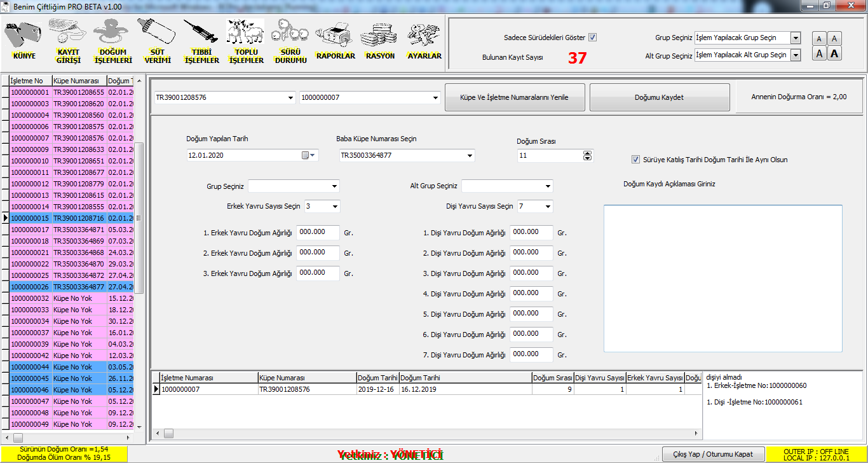Select row 1000000026 in the herd list
Screen dimensions: 868x463
pyautogui.click(x=30, y=287)
